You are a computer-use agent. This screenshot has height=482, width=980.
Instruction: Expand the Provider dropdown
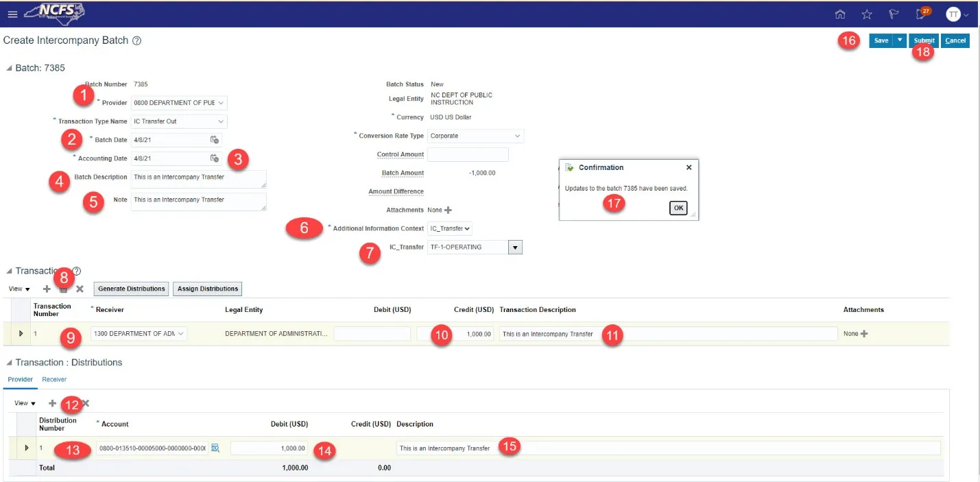[x=220, y=103]
